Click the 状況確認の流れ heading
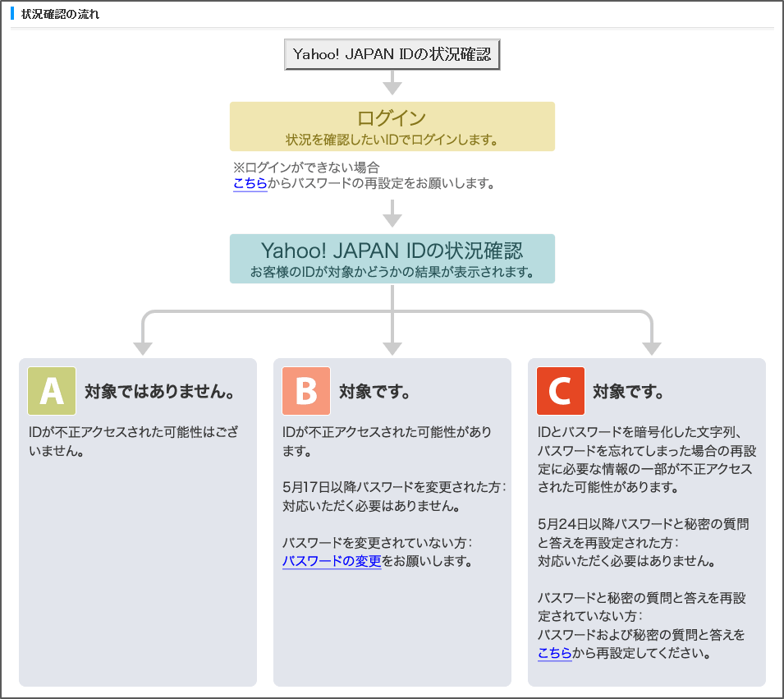The width and height of the screenshot is (784, 699). tap(60, 15)
